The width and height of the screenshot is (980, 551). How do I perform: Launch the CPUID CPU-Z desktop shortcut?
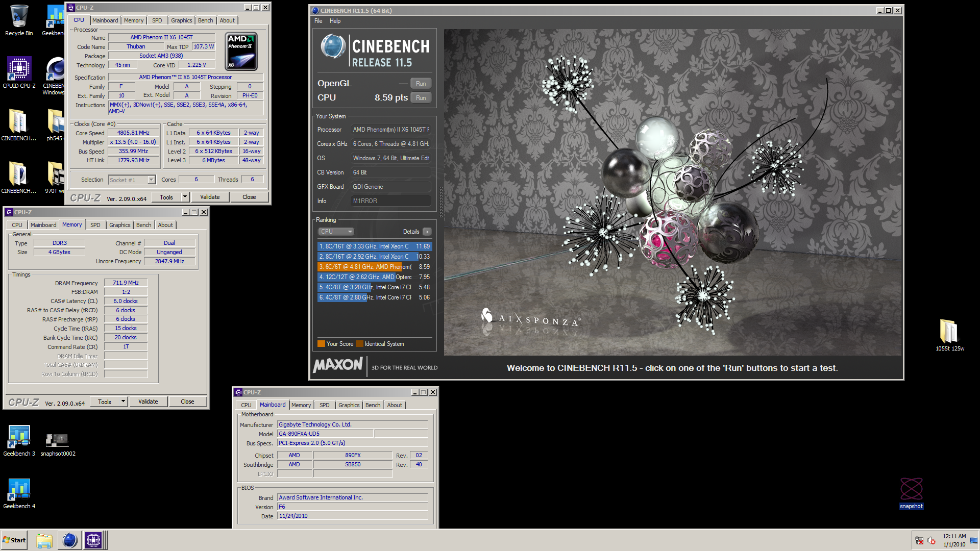19,73
